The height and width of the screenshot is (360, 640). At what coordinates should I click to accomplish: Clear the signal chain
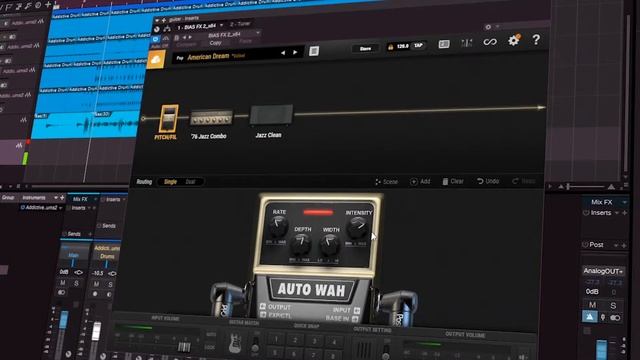pos(453,181)
